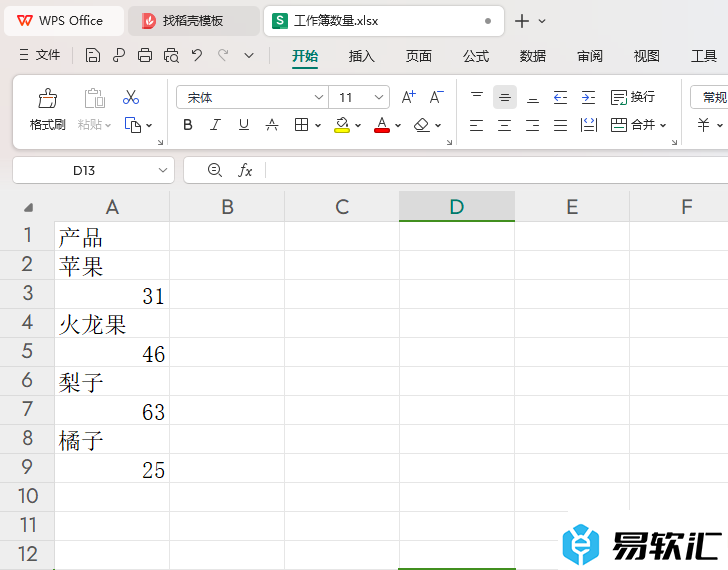Click Decrease Indent icon

point(560,97)
